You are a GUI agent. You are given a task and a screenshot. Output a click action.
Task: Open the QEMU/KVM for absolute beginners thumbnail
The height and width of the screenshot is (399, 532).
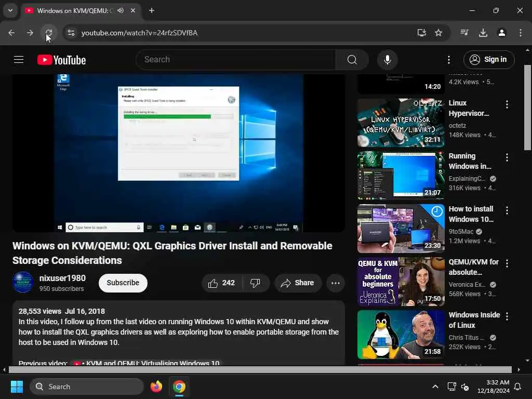click(x=401, y=282)
